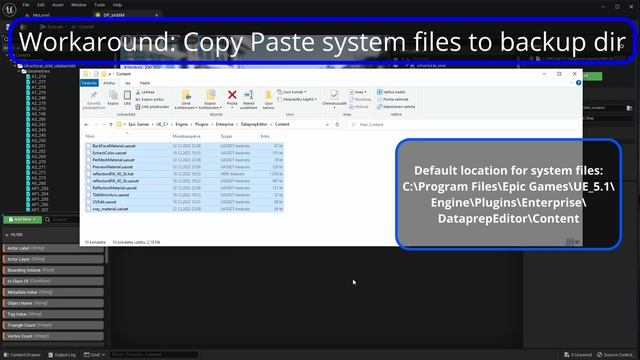
Task: Open the Content Drawer in Unreal status bar
Action: tap(22, 355)
